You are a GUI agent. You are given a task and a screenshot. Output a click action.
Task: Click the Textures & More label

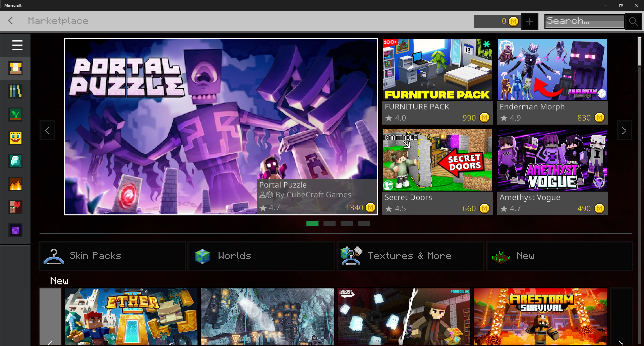tap(410, 256)
